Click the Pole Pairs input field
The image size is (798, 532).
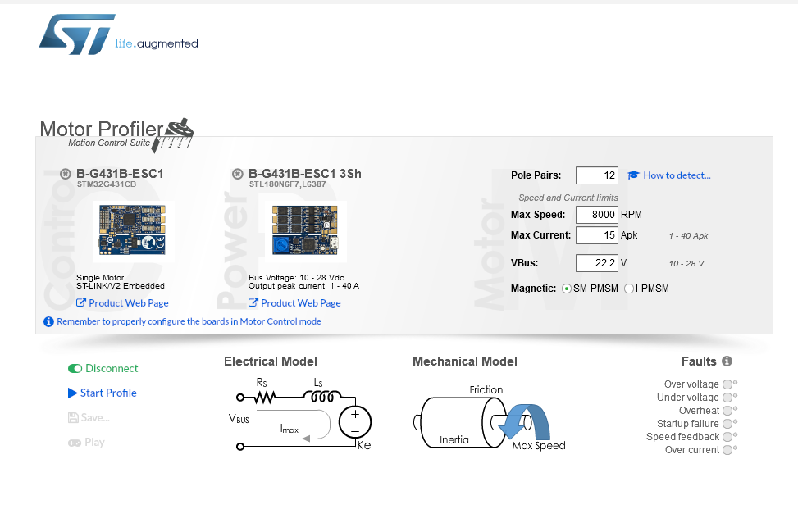point(597,175)
